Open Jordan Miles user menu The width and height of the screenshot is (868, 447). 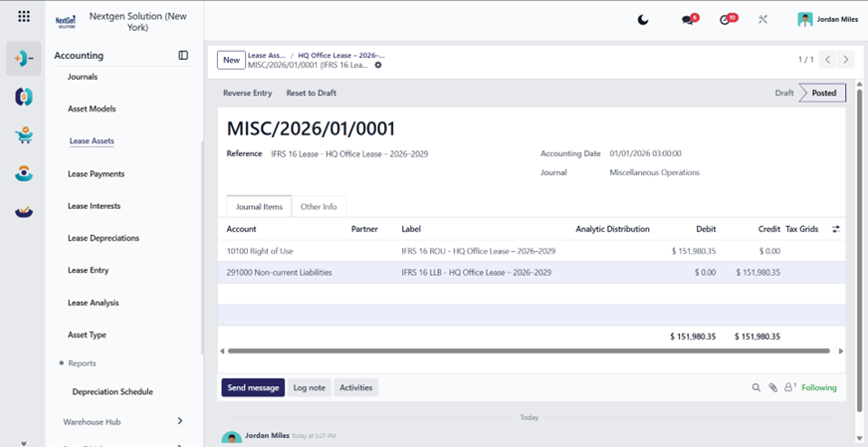pos(828,19)
